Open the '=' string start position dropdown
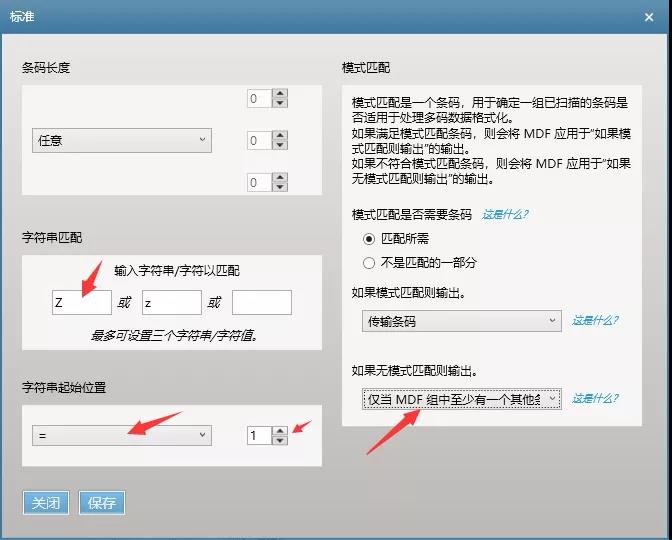The width and height of the screenshot is (672, 540). coord(122,436)
